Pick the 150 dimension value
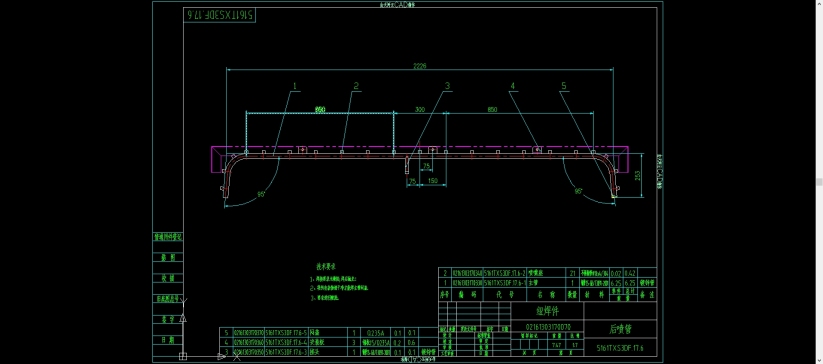This screenshot has width=823, height=364. point(434,181)
